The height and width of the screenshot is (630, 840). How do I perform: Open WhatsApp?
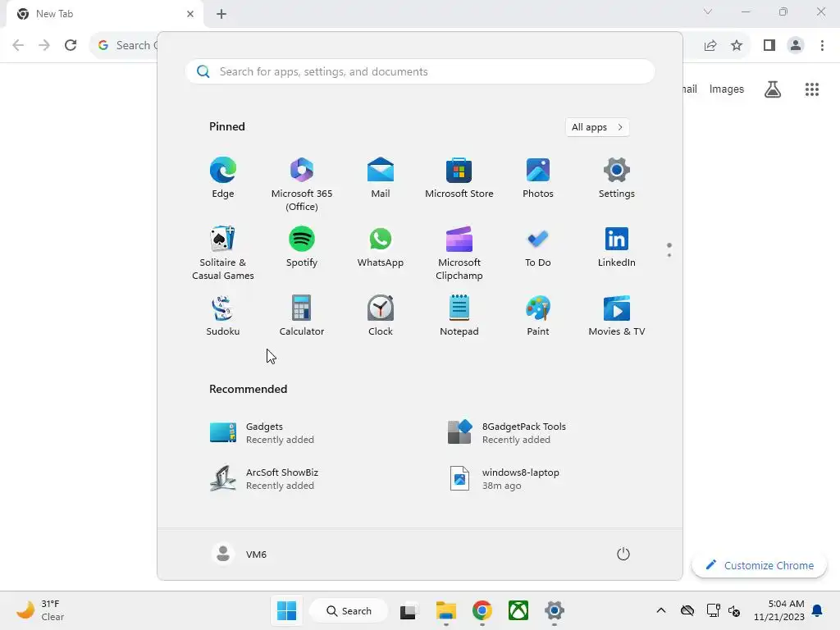381,246
